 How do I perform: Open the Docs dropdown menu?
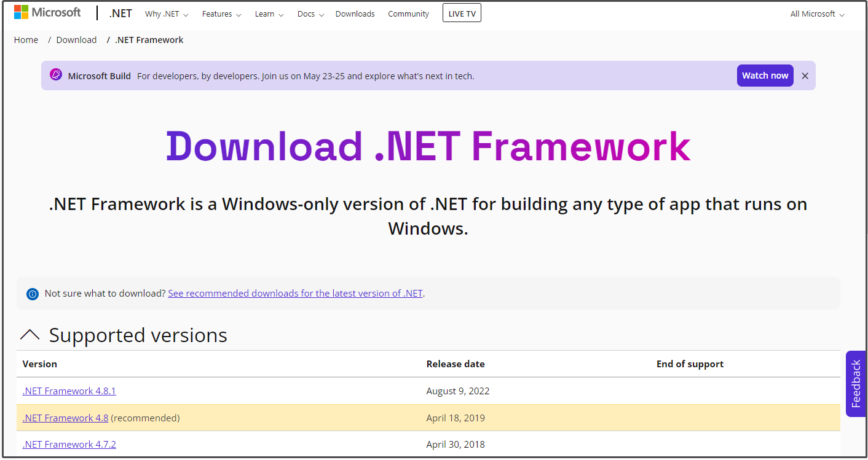point(310,14)
